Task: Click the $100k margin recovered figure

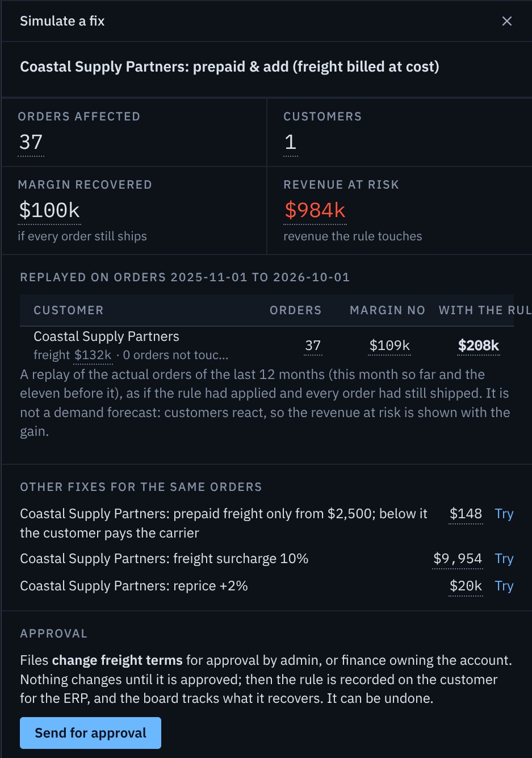Action: tap(49, 210)
